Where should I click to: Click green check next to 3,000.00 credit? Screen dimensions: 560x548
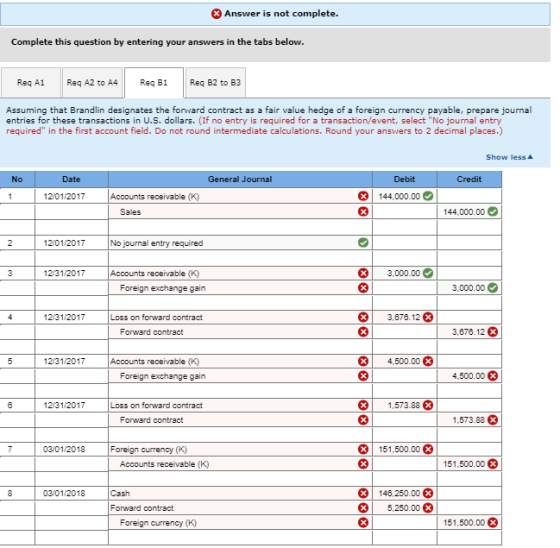(x=492, y=288)
